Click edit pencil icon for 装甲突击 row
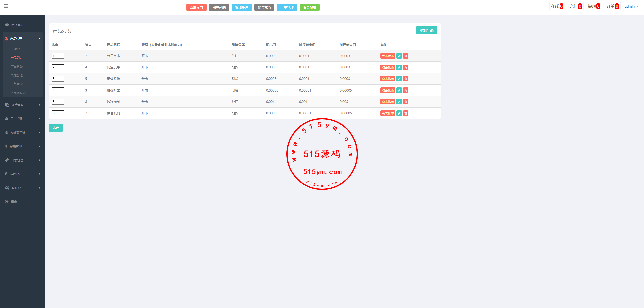Screen dimensions: 644x308 click(x=399, y=56)
